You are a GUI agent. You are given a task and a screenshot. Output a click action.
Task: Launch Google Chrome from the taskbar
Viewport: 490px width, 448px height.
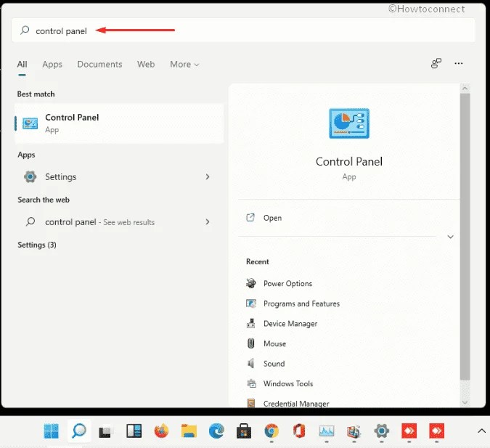coord(271,431)
